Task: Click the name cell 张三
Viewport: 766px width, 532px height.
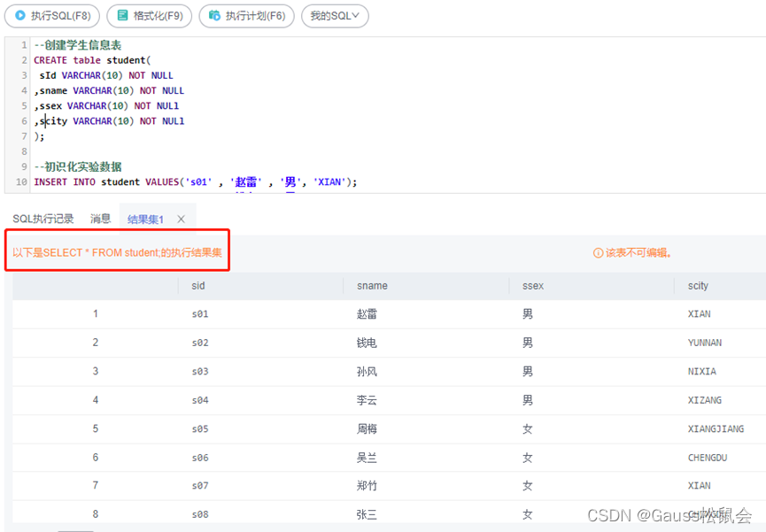Action: pos(367,515)
